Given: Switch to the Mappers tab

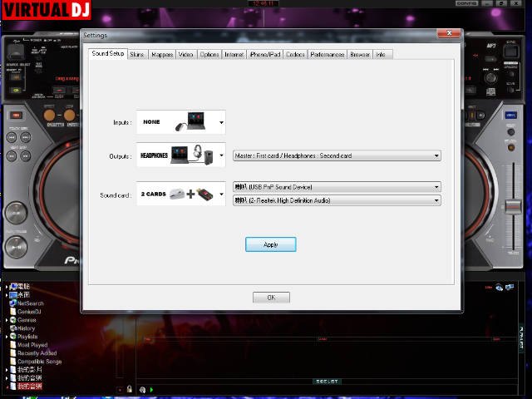Looking at the screenshot, I should pos(162,55).
